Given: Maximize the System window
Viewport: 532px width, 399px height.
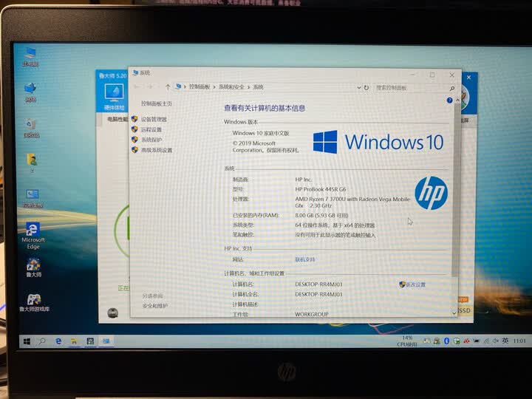Looking at the screenshot, I should (432, 75).
